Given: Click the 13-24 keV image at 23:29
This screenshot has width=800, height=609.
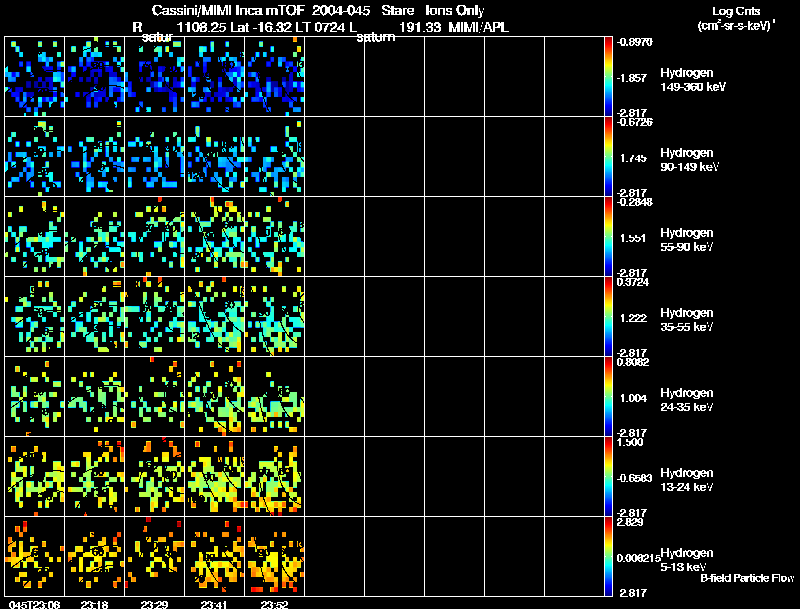Looking at the screenshot, I should 155,477.
